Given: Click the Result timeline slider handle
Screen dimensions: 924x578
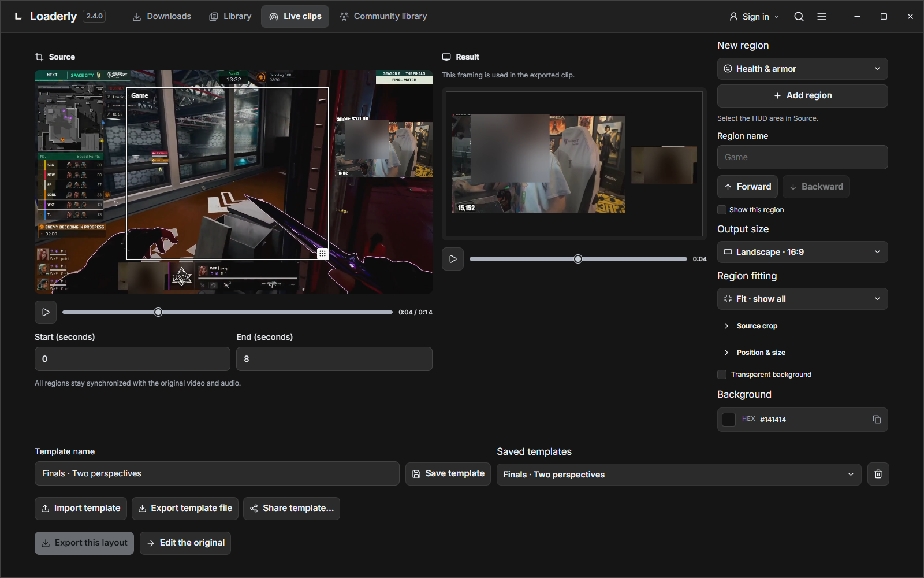Looking at the screenshot, I should tap(578, 259).
